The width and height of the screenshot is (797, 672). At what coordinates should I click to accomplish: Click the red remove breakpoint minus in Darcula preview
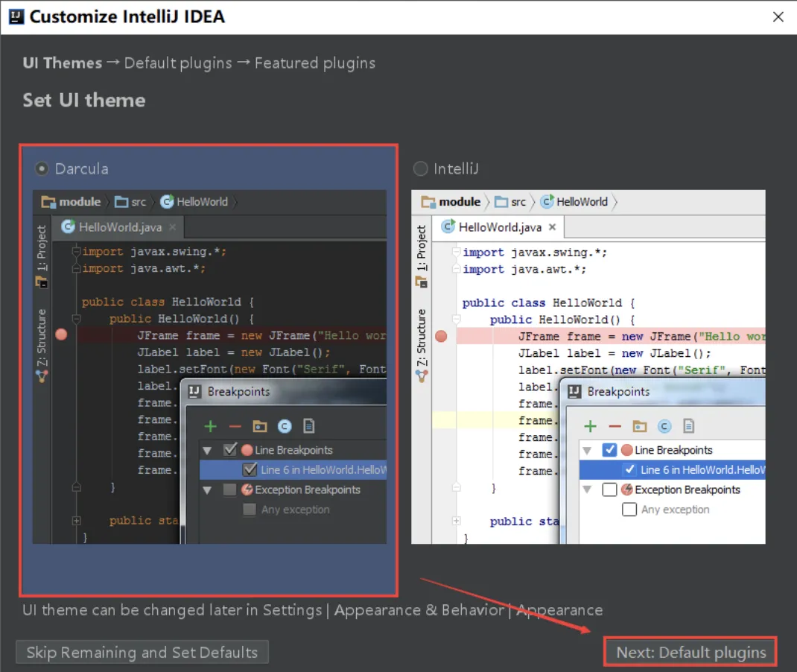[x=235, y=426]
